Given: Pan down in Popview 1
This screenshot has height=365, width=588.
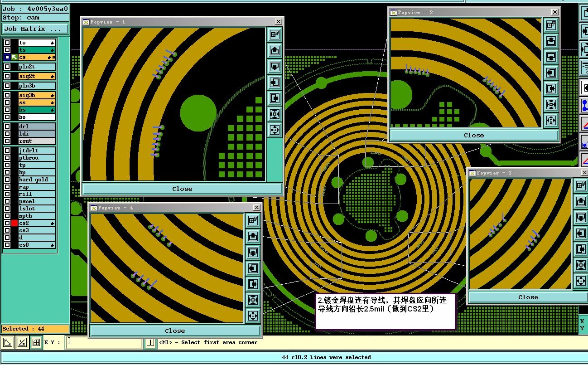Looking at the screenshot, I should (x=275, y=66).
